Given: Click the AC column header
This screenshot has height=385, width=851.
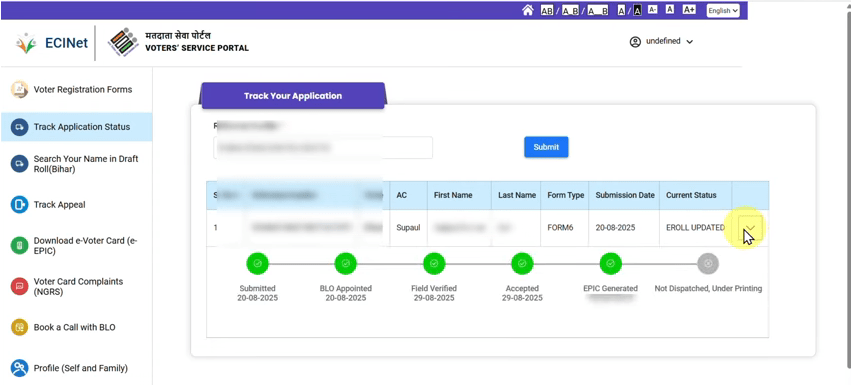Looking at the screenshot, I should pyautogui.click(x=407, y=195).
